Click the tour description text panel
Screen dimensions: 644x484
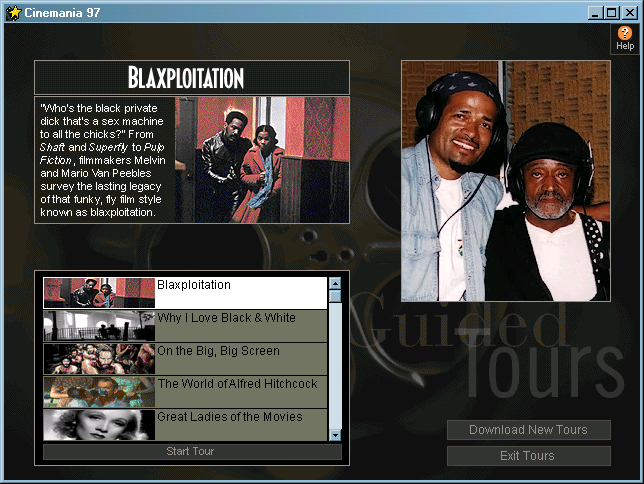click(x=105, y=160)
